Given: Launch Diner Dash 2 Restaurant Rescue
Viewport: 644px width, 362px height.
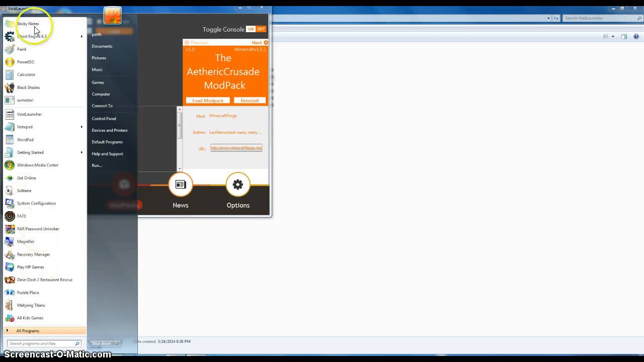Looking at the screenshot, I should pos(44,280).
